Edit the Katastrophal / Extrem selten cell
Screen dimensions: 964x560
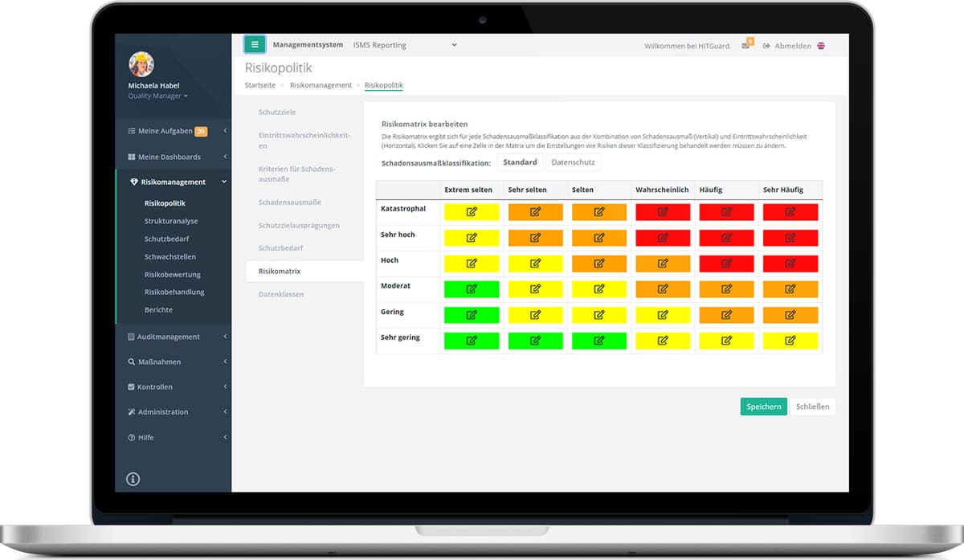[472, 212]
